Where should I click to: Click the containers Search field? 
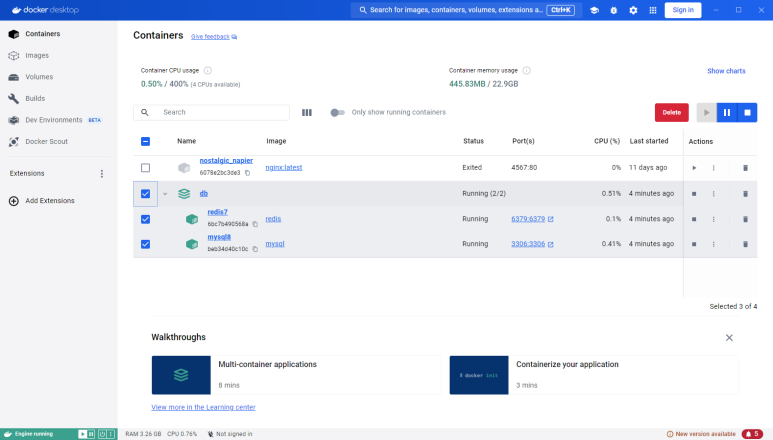click(211, 112)
